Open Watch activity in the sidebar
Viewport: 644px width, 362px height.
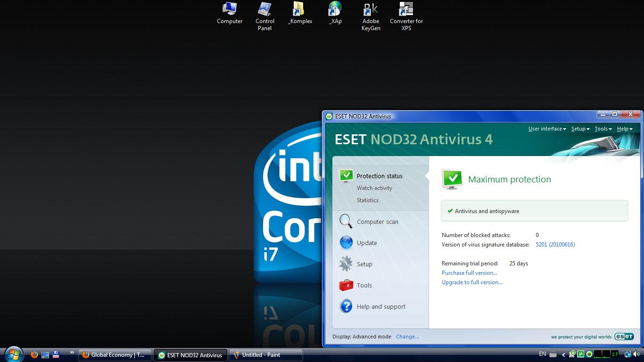pyautogui.click(x=374, y=188)
